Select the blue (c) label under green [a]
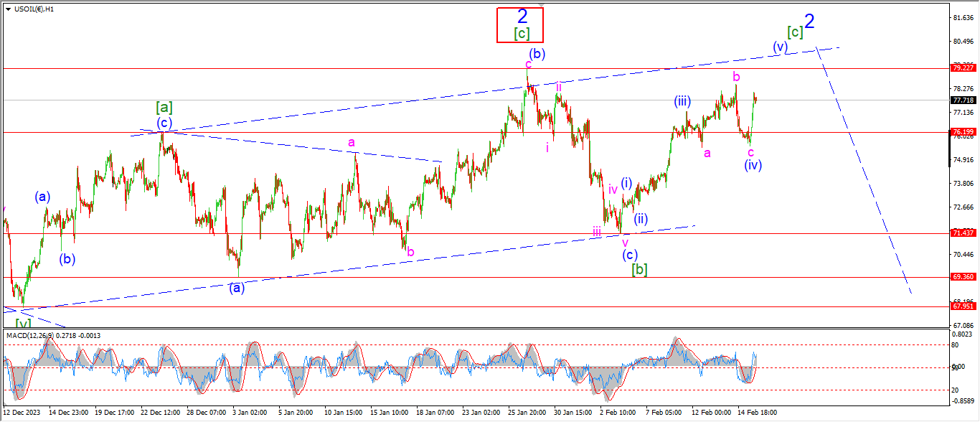 (165, 122)
